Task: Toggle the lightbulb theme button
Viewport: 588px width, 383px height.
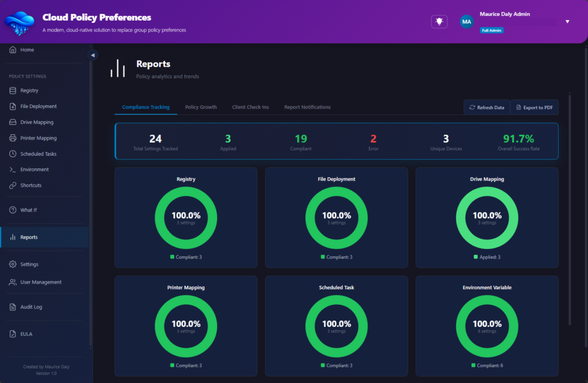Action: [x=439, y=21]
